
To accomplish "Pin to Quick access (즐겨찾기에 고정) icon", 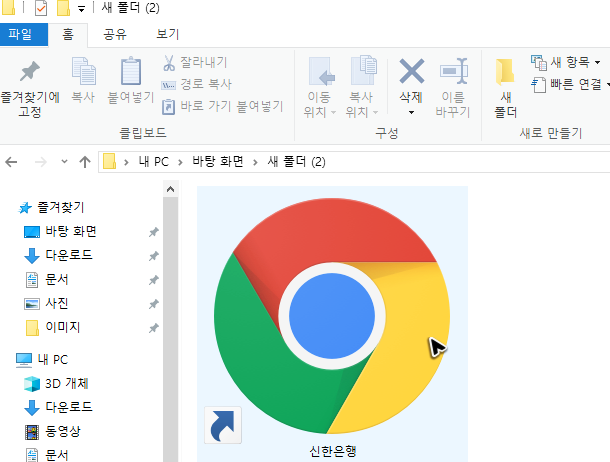I will pos(30,72).
